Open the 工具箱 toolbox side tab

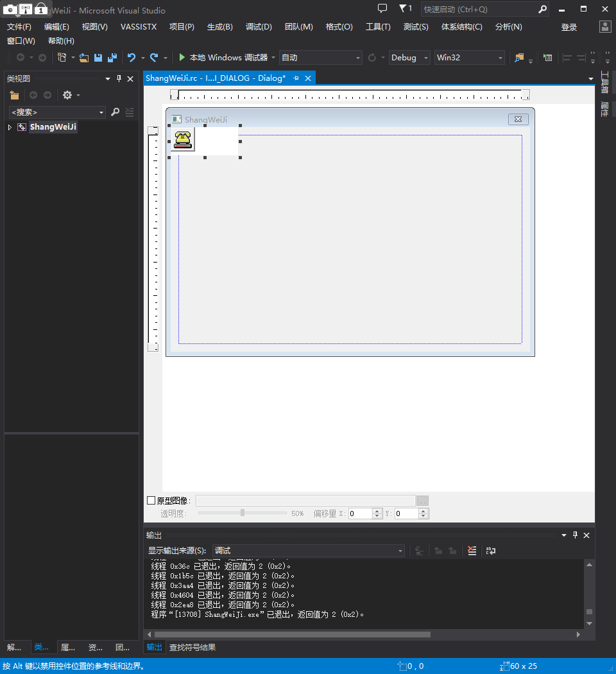(x=605, y=82)
